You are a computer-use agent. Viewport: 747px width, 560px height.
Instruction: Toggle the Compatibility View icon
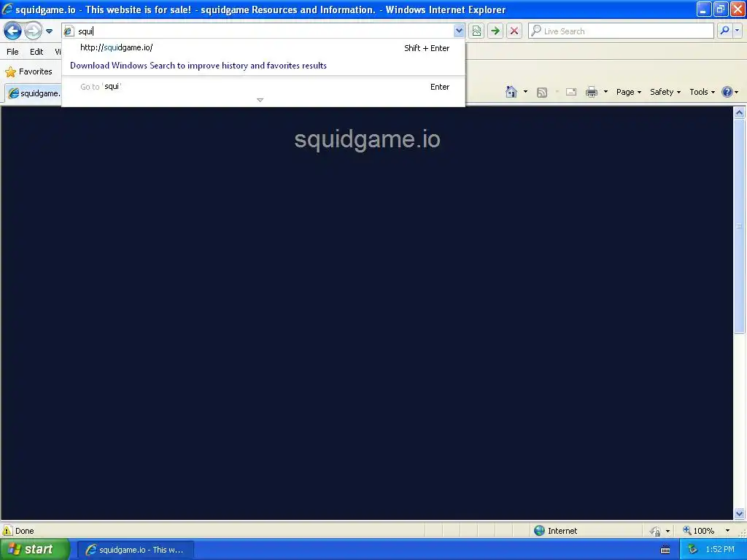tap(476, 31)
